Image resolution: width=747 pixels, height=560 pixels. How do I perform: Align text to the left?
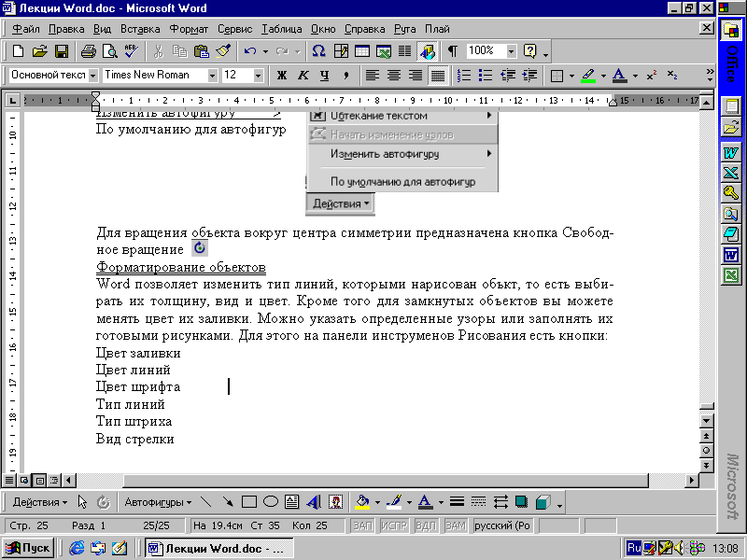372,76
